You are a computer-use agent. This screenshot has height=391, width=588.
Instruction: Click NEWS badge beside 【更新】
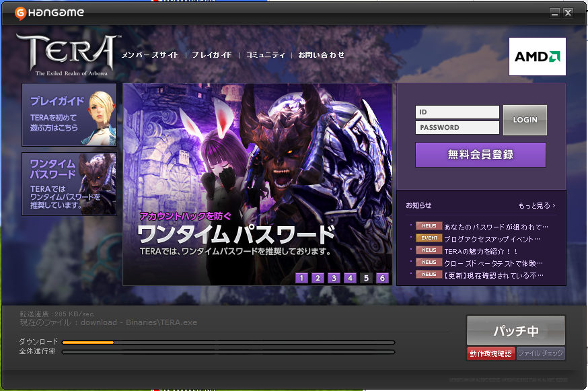pos(429,275)
